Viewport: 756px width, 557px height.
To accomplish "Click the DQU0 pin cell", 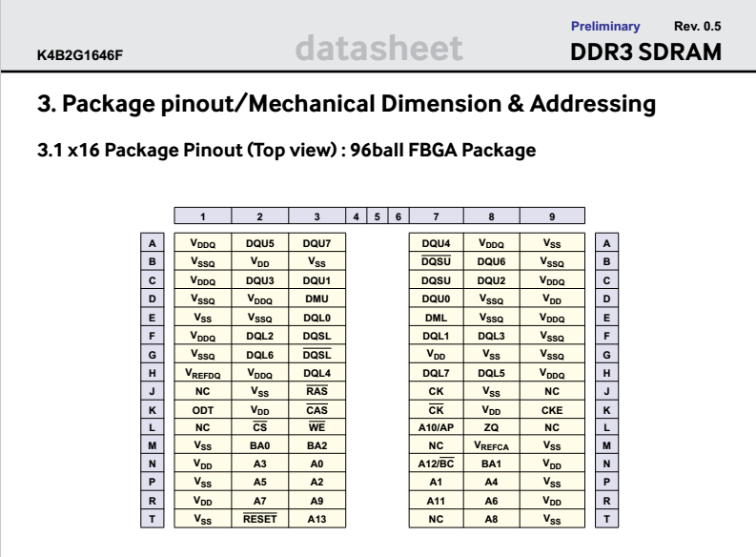I will point(436,298).
